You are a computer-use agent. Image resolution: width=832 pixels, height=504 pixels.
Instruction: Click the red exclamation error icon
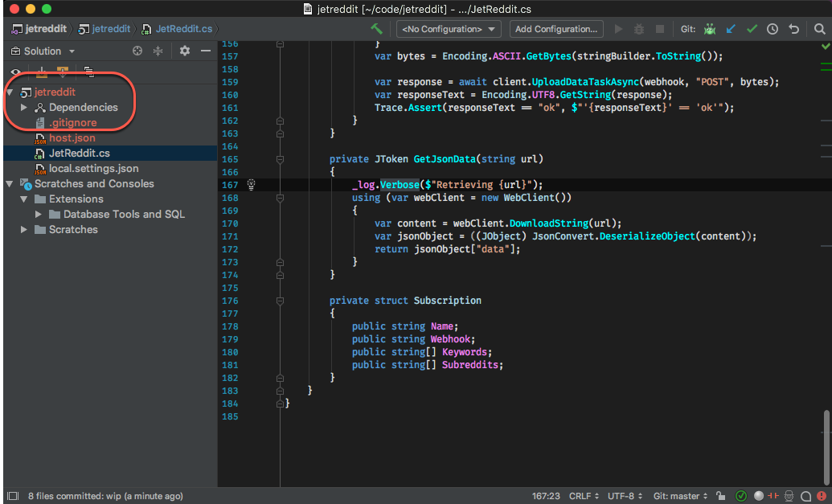pos(822,496)
